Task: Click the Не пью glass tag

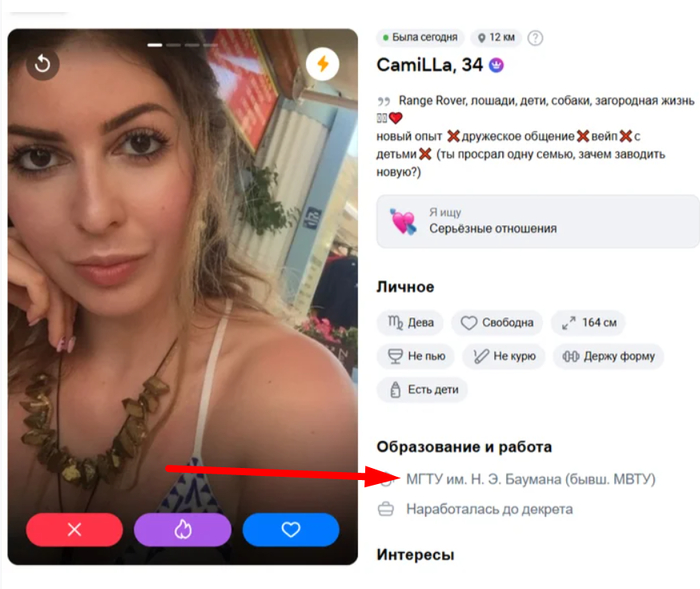Action: tap(416, 356)
